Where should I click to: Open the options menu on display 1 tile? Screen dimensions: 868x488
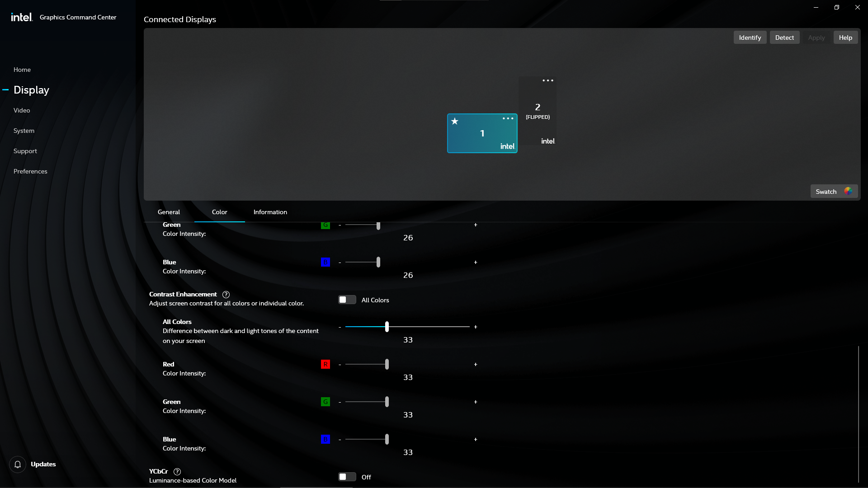[507, 118]
